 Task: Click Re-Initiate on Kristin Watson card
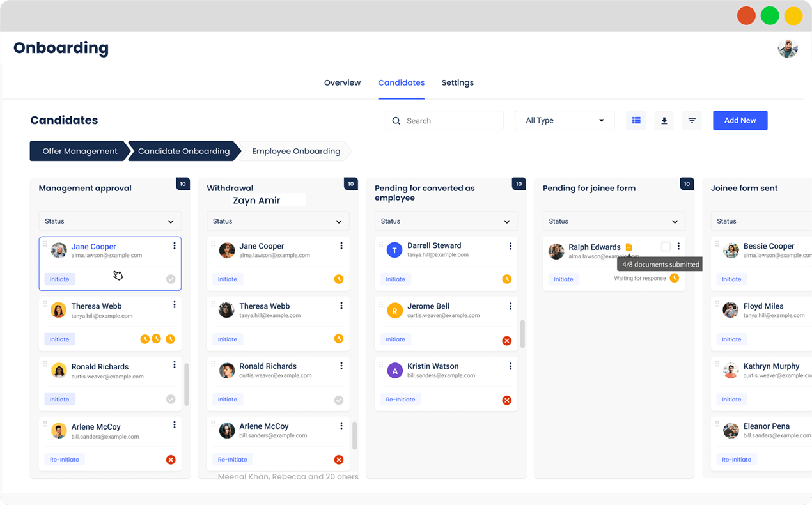[x=400, y=400]
